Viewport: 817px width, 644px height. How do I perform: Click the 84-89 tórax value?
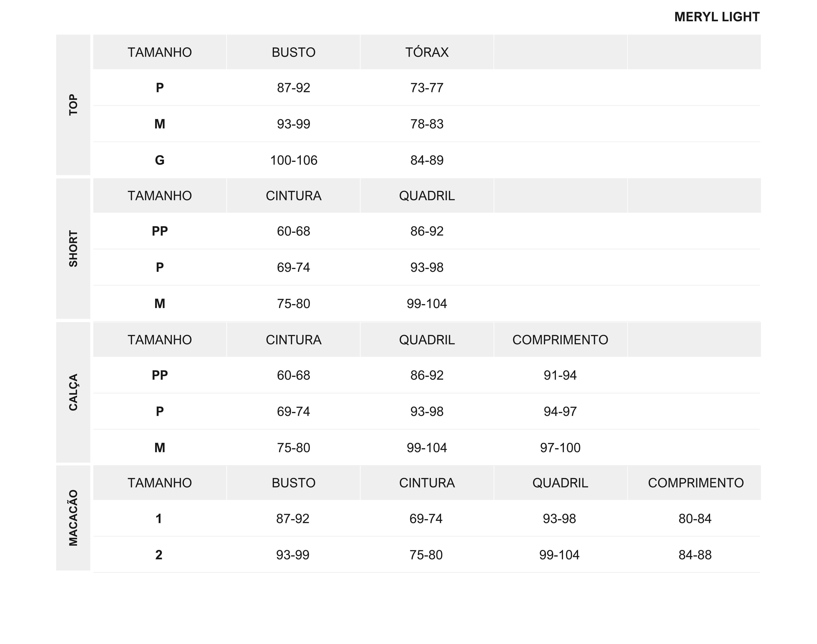click(x=427, y=160)
